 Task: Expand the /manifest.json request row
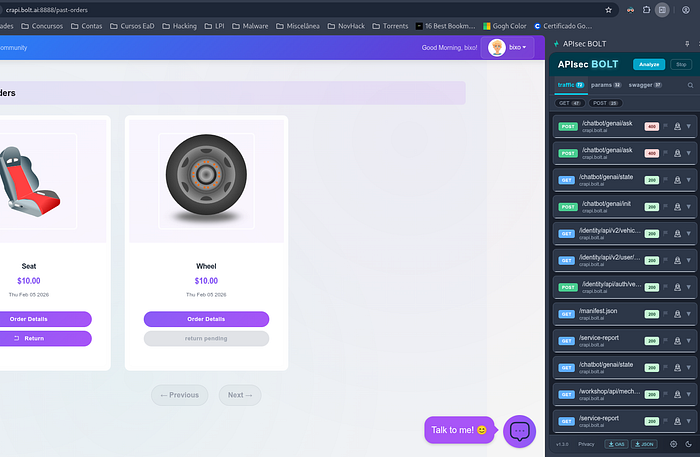click(x=689, y=314)
